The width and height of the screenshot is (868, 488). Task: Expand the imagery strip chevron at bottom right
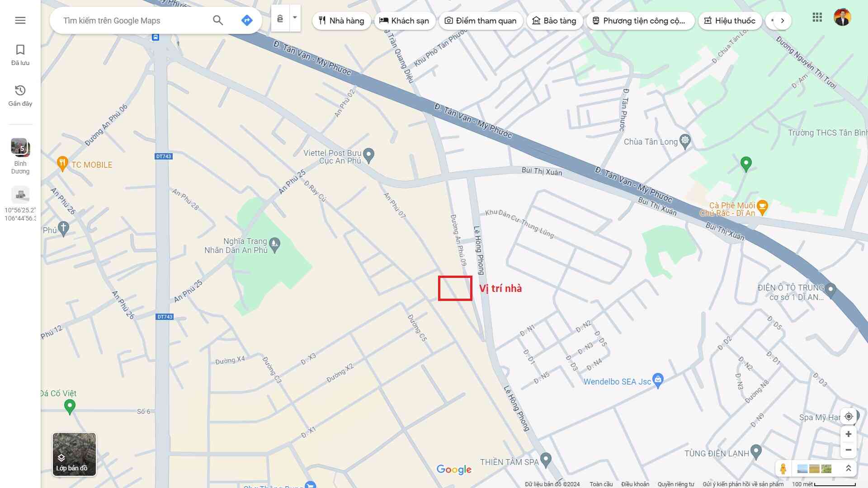click(x=848, y=469)
